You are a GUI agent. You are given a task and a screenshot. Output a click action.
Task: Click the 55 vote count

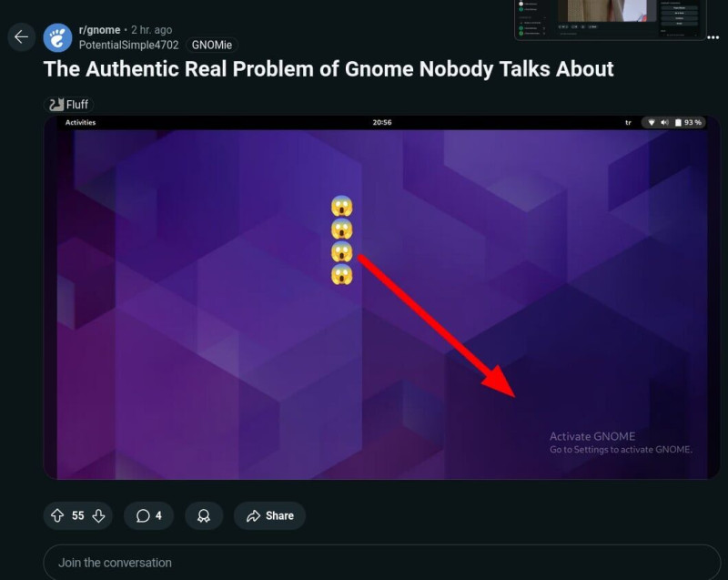click(78, 515)
